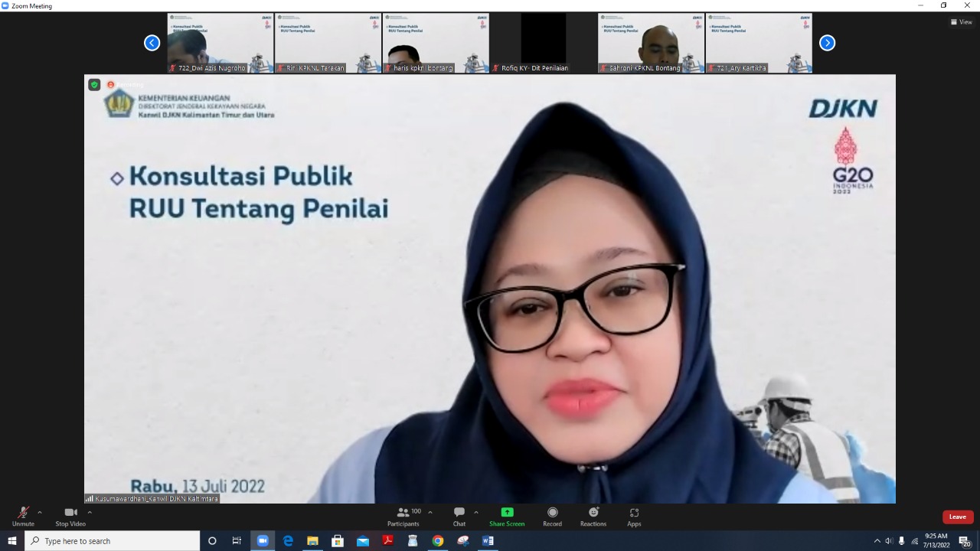The image size is (980, 551).
Task: Open the Zoom Apps panel
Action: 634,516
